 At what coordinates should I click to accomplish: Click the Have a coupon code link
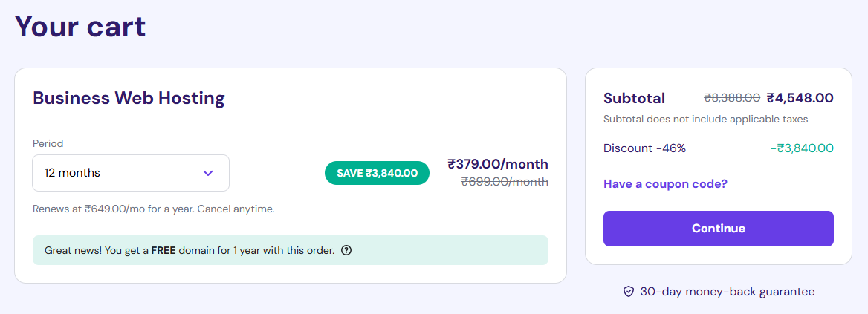click(x=665, y=183)
